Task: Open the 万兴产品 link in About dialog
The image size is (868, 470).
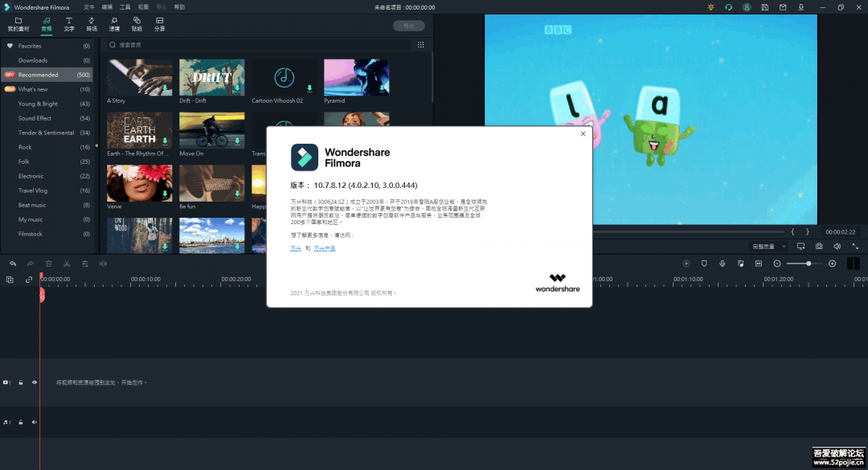Action: click(x=325, y=248)
